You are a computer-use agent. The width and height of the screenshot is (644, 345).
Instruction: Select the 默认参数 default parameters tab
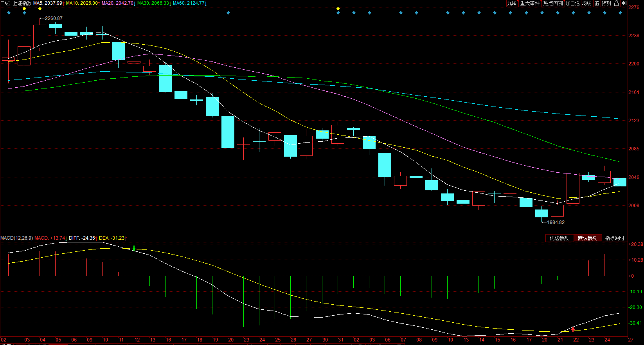coord(587,238)
